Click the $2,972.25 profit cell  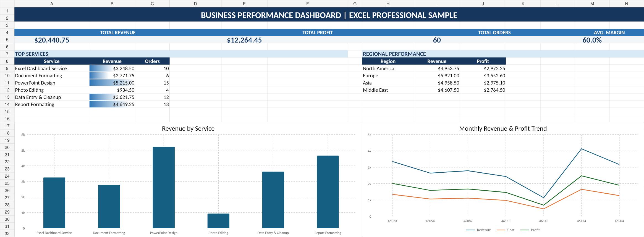coord(483,69)
